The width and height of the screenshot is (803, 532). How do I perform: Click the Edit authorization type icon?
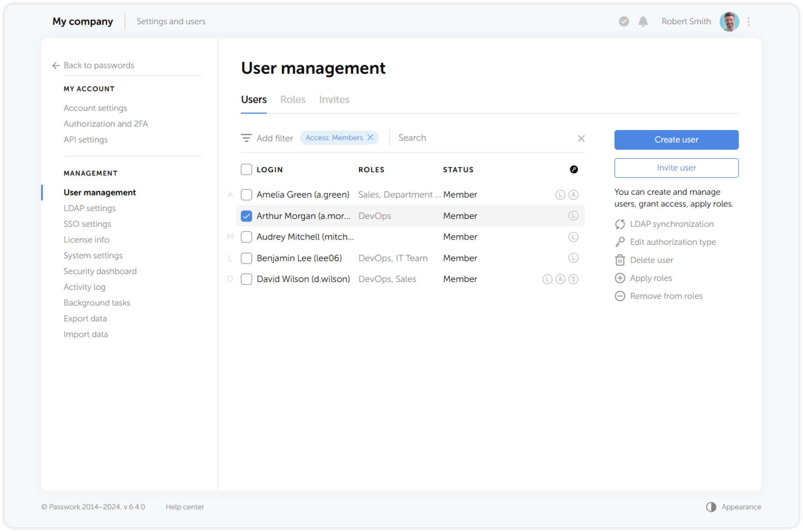click(620, 242)
